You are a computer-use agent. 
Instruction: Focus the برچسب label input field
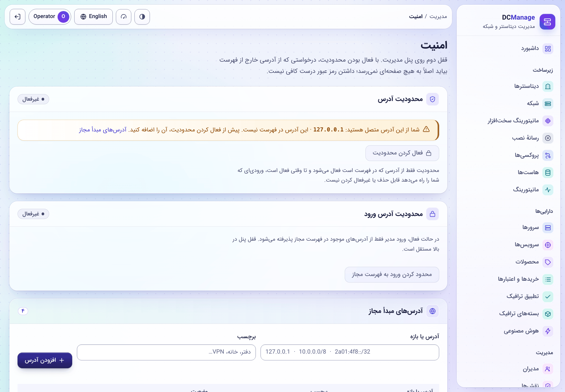coord(166,352)
